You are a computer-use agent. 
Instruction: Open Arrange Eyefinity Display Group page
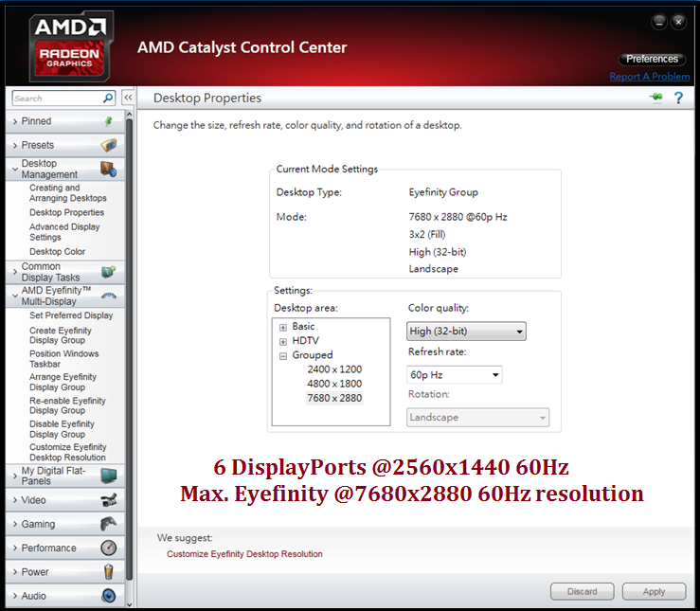(x=63, y=382)
